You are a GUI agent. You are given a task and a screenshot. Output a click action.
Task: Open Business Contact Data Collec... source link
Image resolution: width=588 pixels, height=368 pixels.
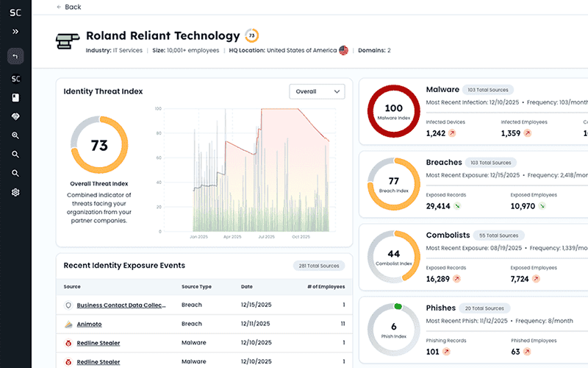point(121,305)
